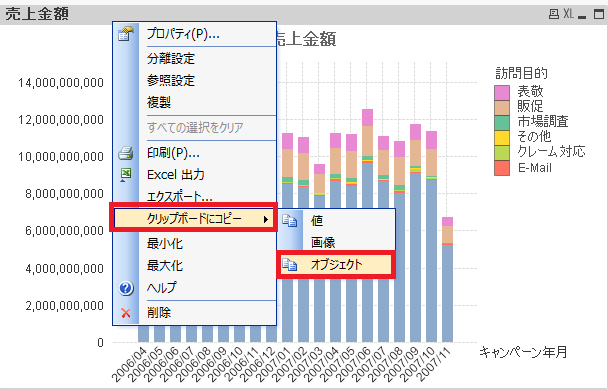This screenshot has width=608, height=389.
Task: Select エクスポート... menu entry
Action: [x=180, y=196]
